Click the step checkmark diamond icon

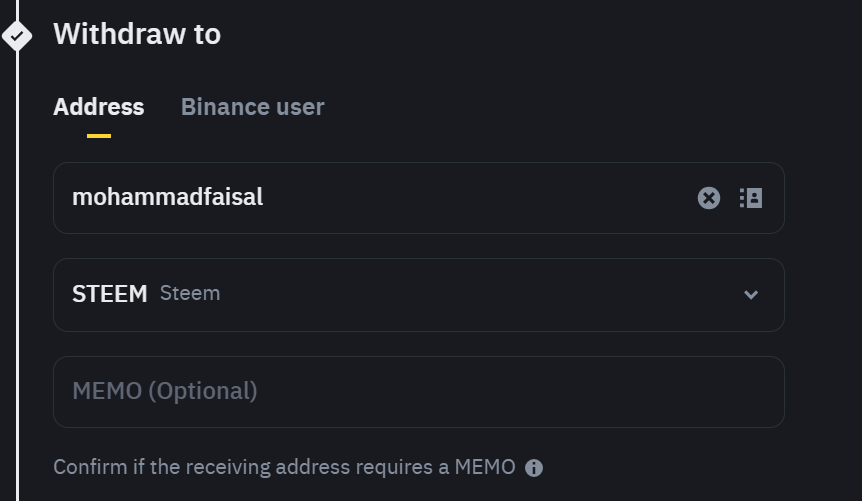pos(17,36)
